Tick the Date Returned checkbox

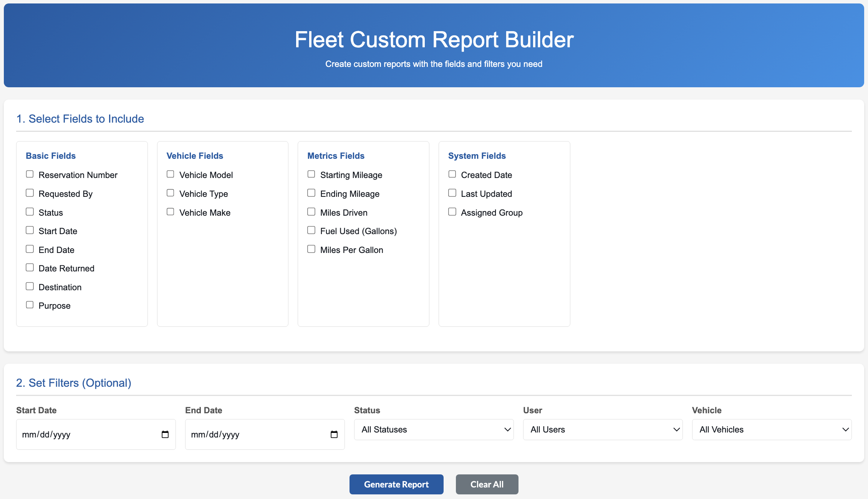click(x=30, y=268)
